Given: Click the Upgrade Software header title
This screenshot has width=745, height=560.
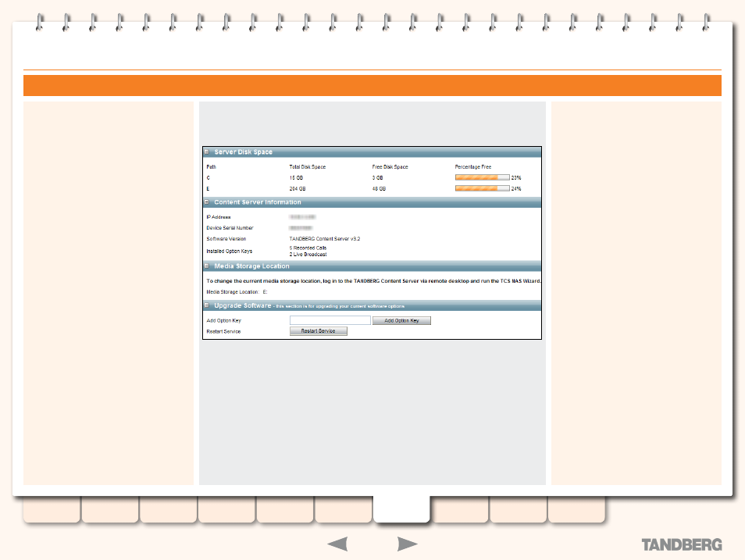Looking at the screenshot, I should 243,305.
